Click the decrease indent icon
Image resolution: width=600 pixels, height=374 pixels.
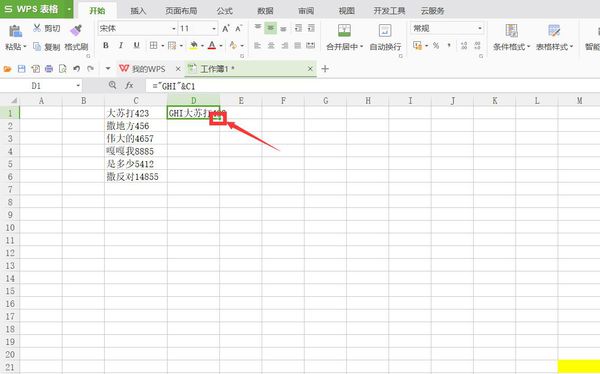298,28
